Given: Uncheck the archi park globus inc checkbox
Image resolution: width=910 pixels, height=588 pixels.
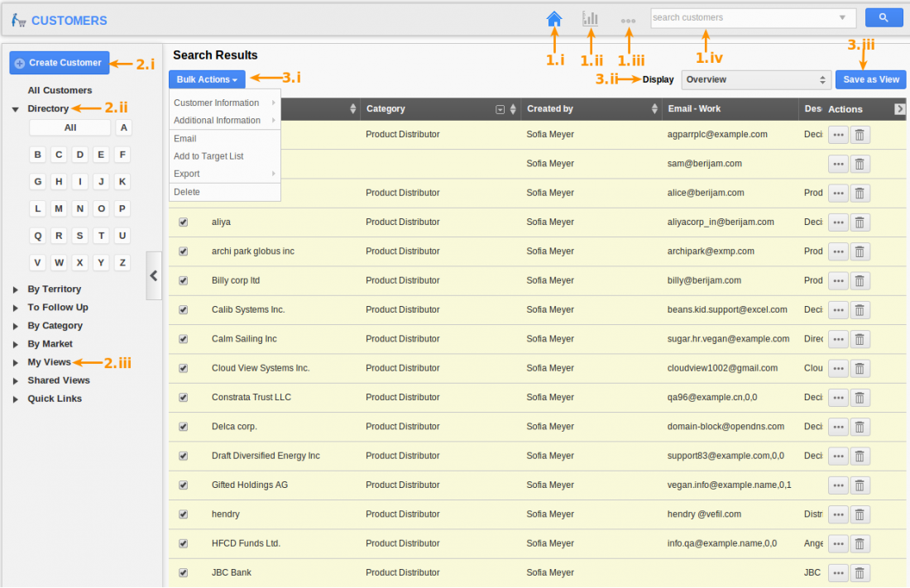Looking at the screenshot, I should point(184,251).
